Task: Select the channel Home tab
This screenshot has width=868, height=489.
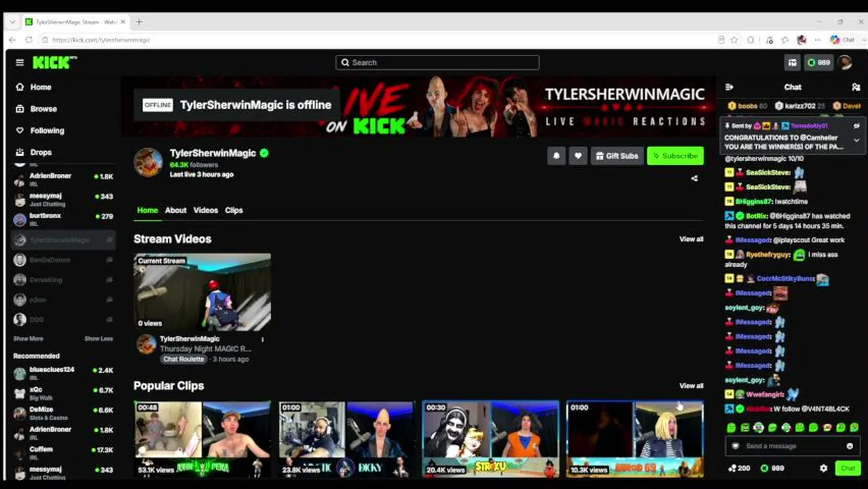Action: tap(147, 210)
